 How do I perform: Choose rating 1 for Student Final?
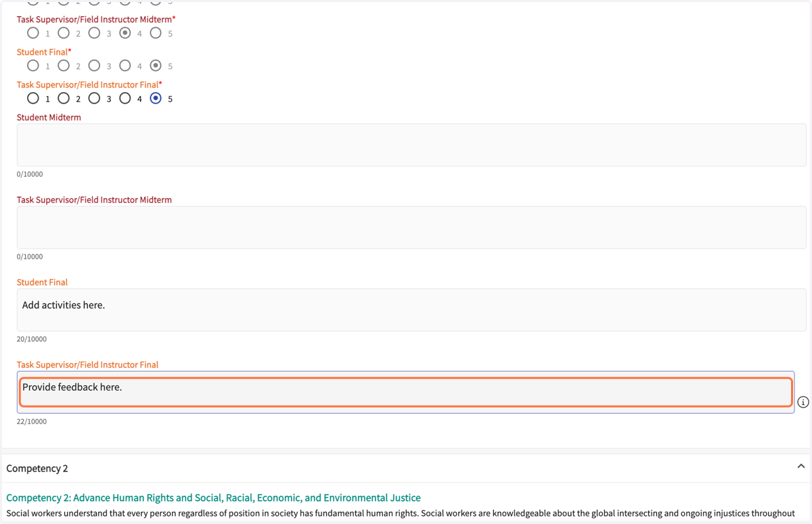[33, 66]
